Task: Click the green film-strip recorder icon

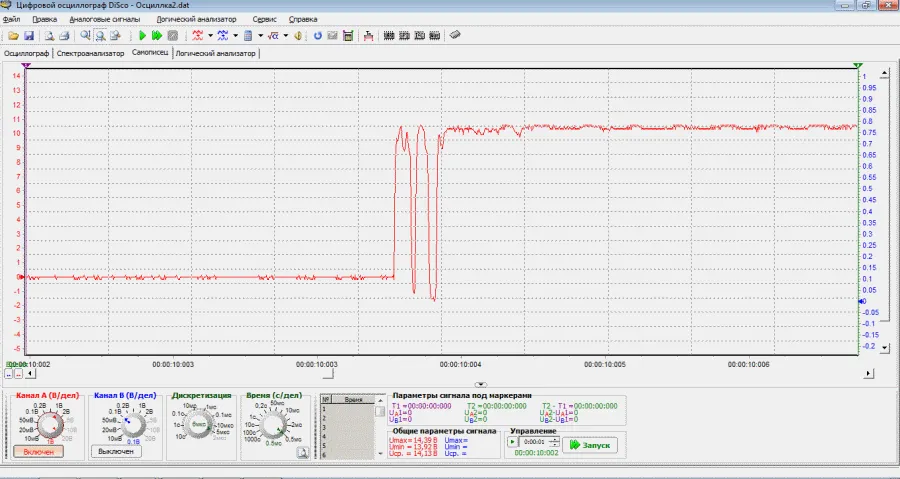Action: [348, 36]
